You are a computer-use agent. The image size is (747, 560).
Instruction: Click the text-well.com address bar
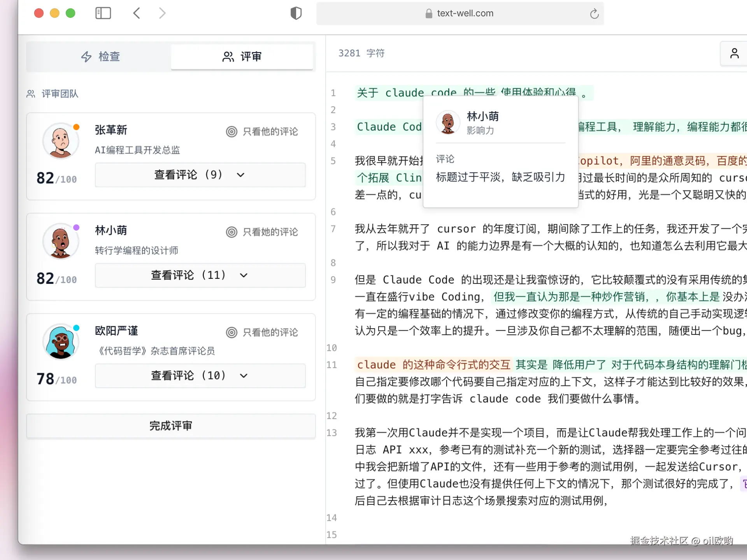coord(465,14)
